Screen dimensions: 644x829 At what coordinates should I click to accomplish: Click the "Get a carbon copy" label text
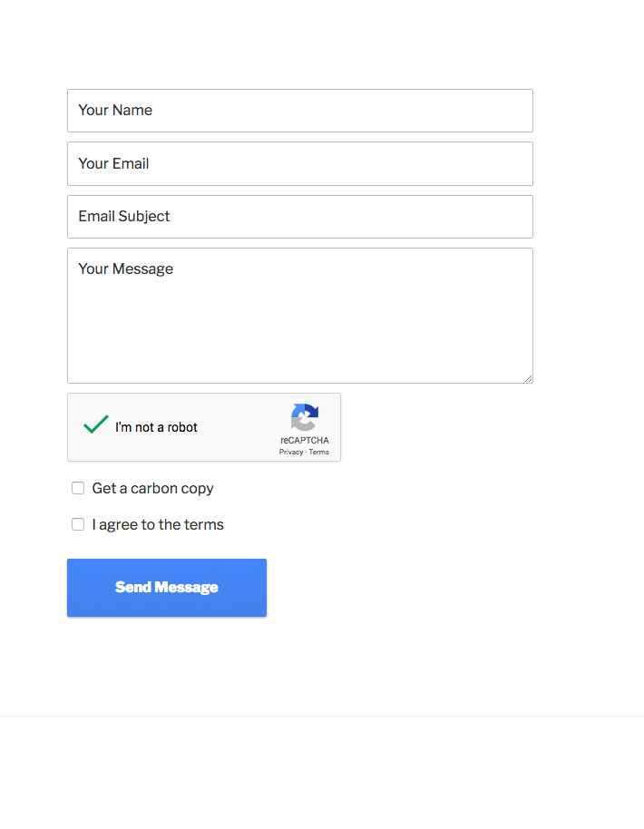pyautogui.click(x=152, y=488)
